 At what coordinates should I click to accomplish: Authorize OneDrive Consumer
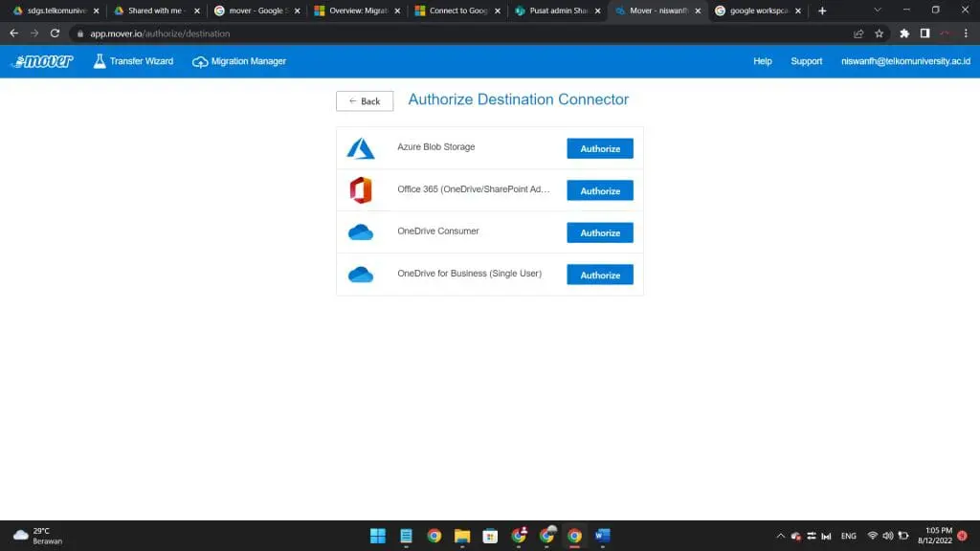click(x=600, y=232)
